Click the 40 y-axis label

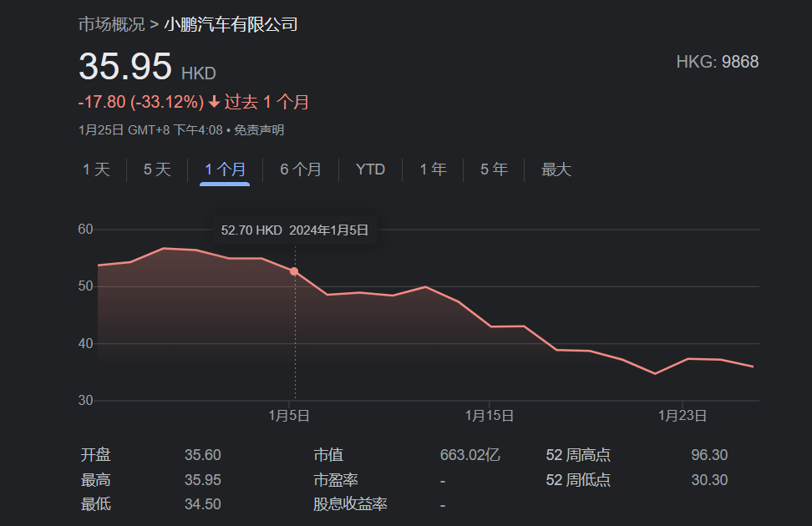point(85,343)
